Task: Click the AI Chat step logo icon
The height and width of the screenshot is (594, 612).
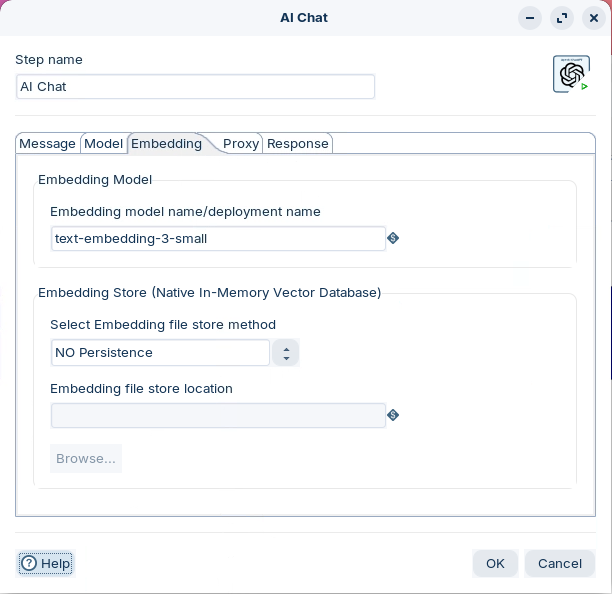Action: (571, 74)
